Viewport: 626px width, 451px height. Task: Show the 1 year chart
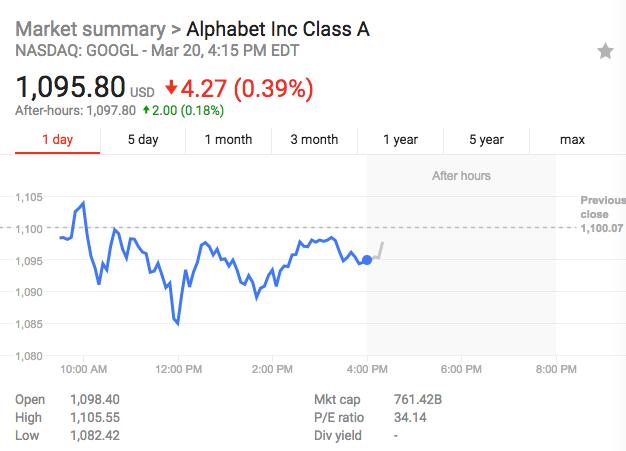400,140
